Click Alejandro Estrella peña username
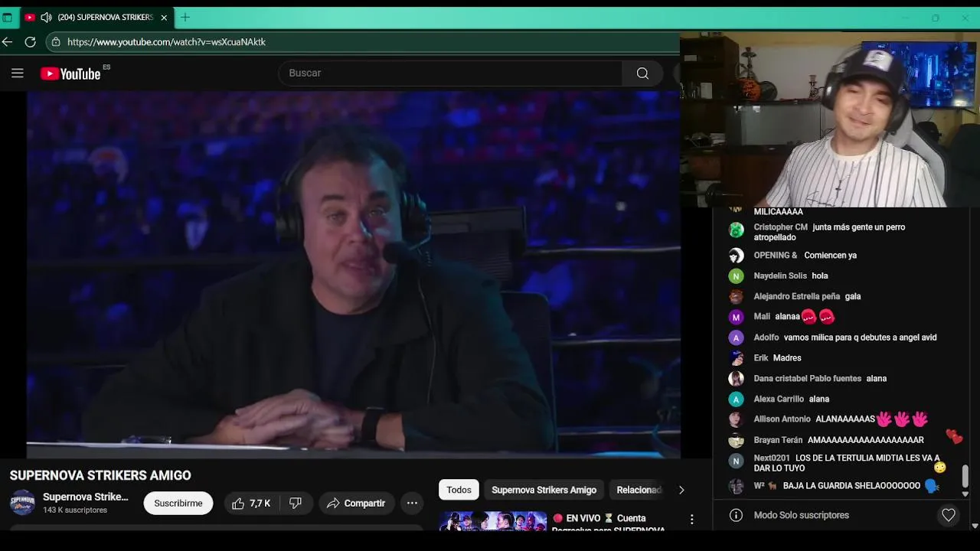The width and height of the screenshot is (980, 551). coord(797,296)
